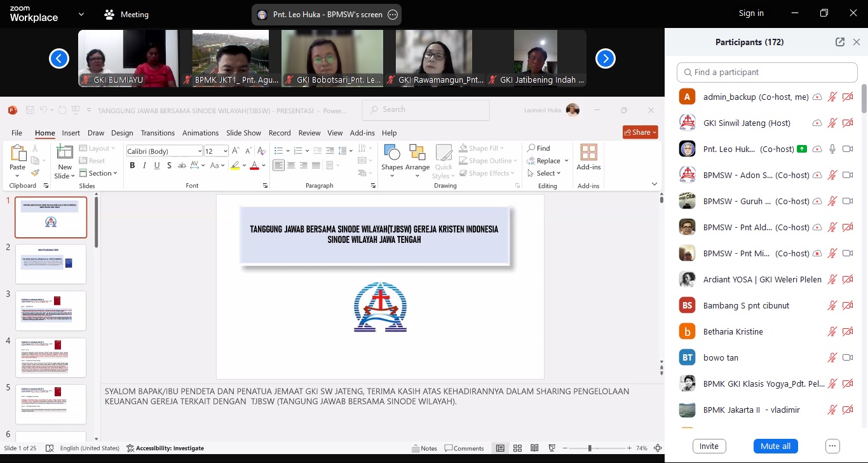Screen dimensions: 868x463
Task: Open more options ellipsis in Participants panel
Action: [833, 446]
